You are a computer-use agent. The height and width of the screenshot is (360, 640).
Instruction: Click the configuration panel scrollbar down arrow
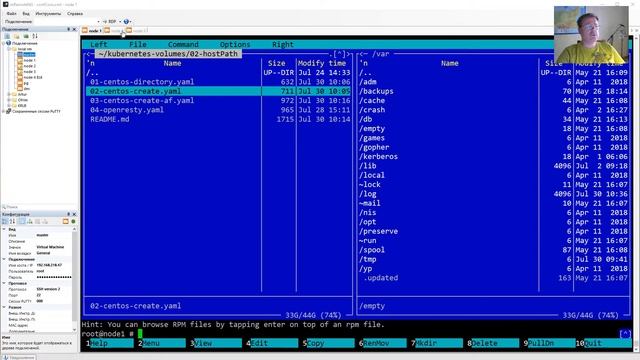click(74, 329)
